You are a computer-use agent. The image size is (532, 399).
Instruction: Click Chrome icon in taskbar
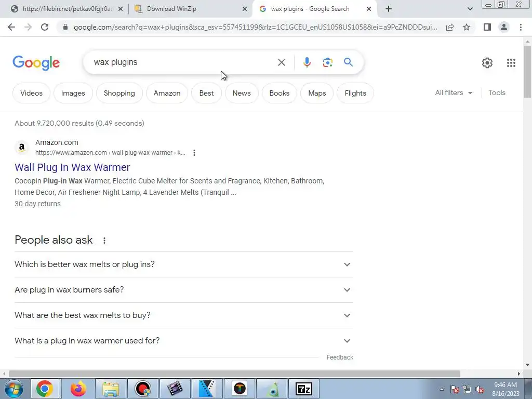[45, 389]
